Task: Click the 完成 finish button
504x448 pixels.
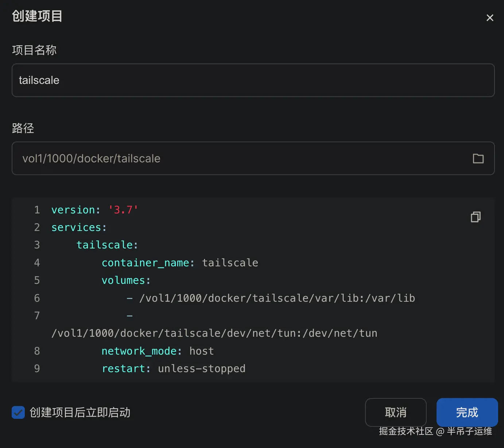Action: (467, 412)
